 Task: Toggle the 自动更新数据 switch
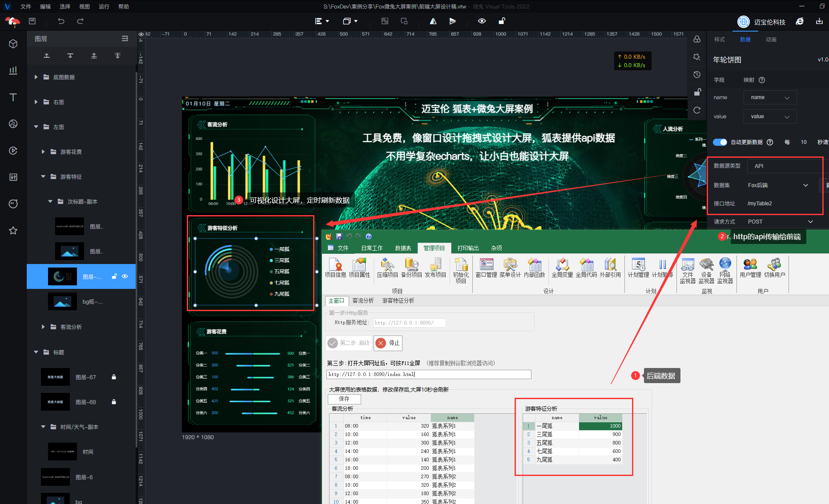click(x=720, y=142)
